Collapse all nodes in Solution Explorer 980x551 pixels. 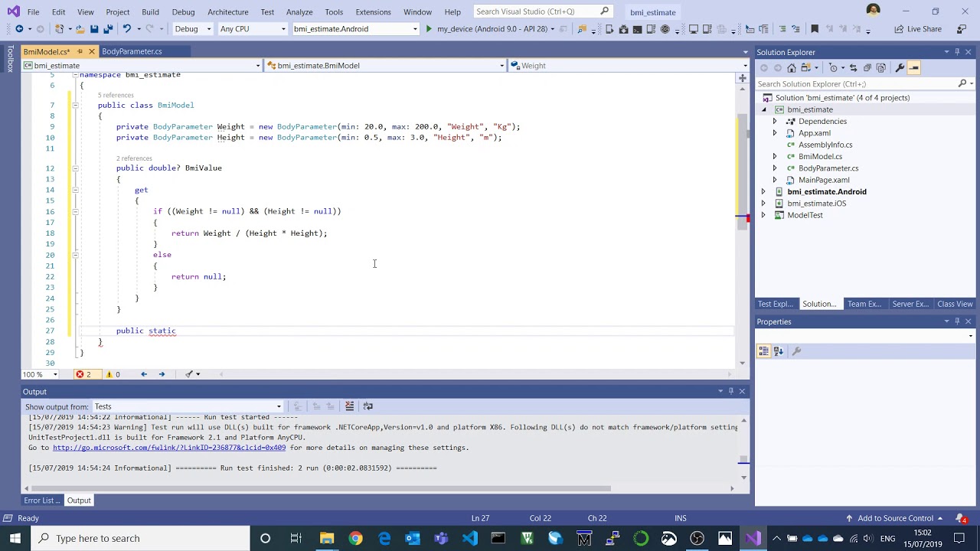coord(867,67)
